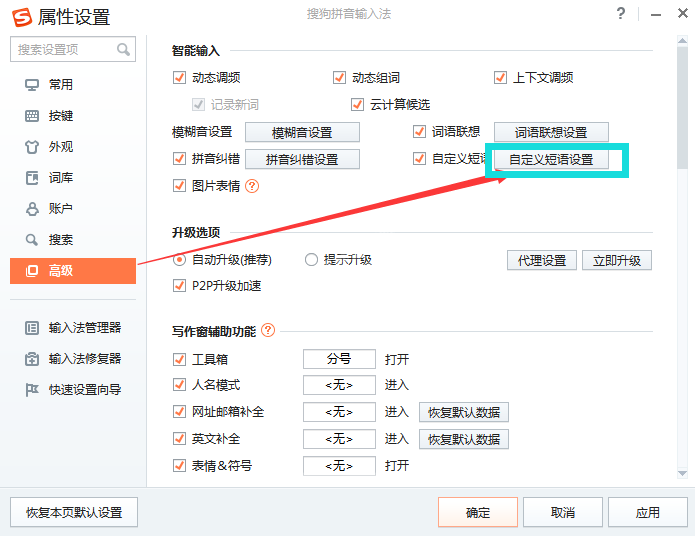The image size is (695, 536).
Task: Open 模糊音设置 button
Action: (x=302, y=132)
